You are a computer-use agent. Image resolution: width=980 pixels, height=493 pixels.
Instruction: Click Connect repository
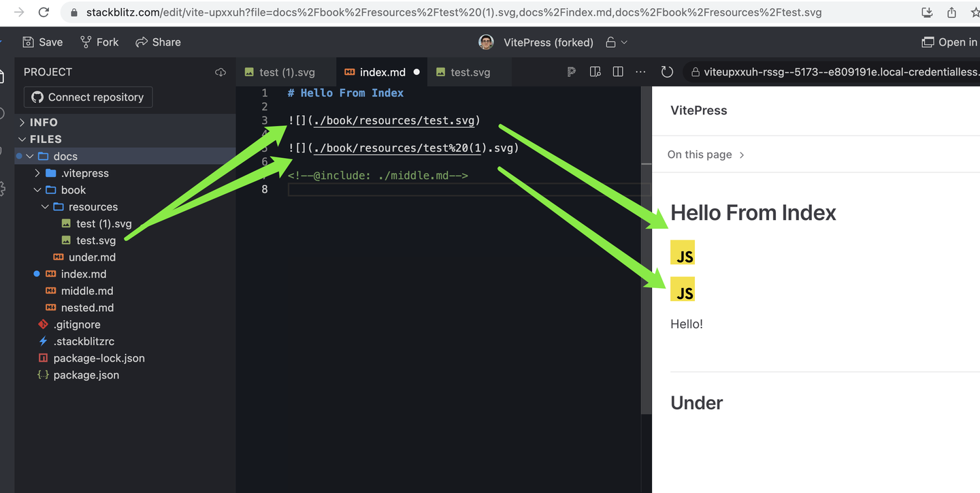(x=87, y=97)
